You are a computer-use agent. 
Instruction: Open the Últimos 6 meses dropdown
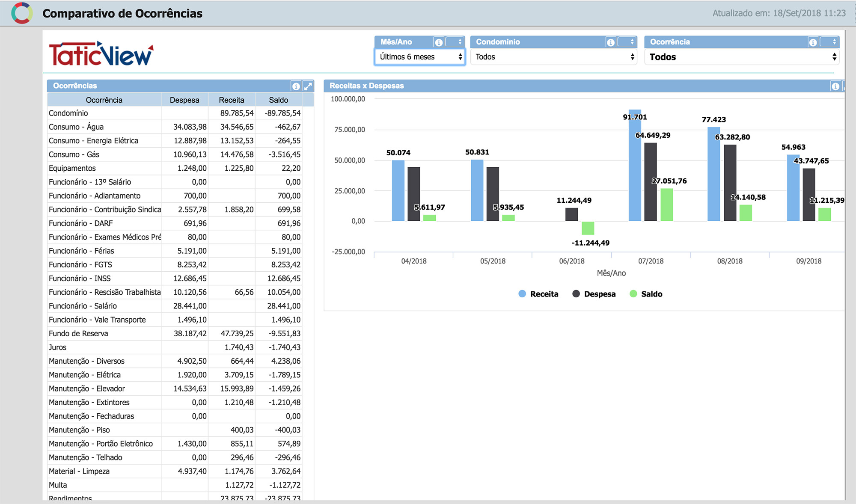[420, 57]
